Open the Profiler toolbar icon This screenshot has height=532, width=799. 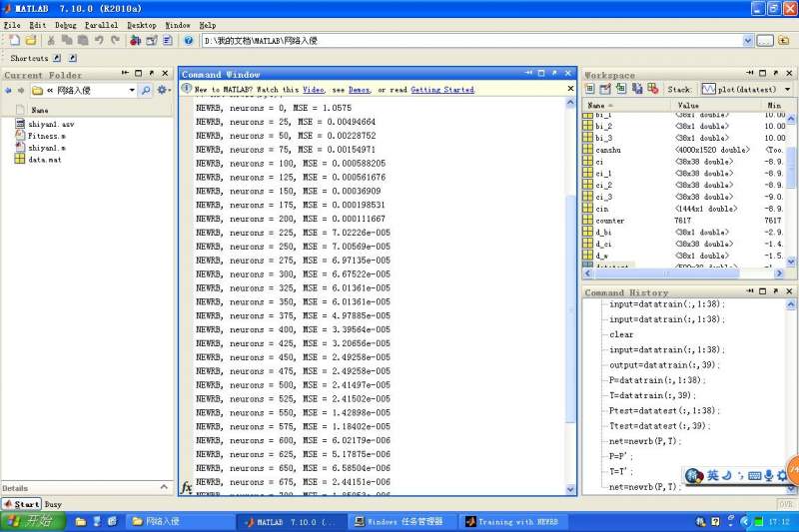tap(168, 41)
